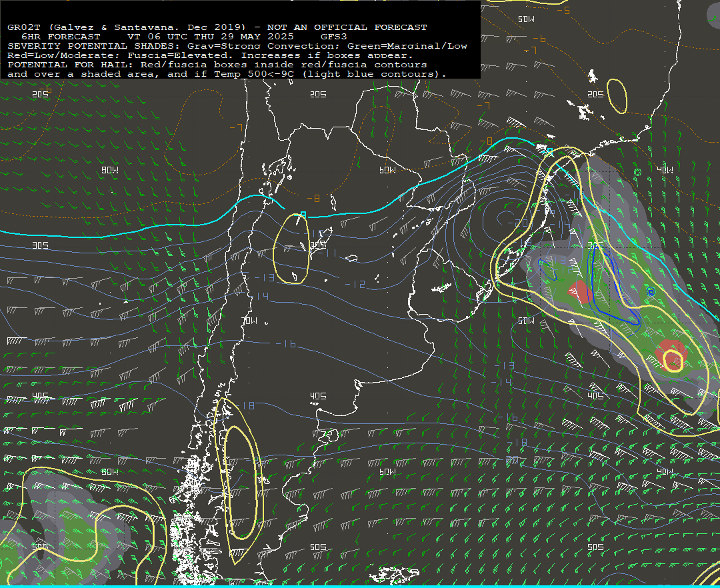This screenshot has height=588, width=720.
Task: Click the '80W' label north of 30S
Action: point(110,170)
